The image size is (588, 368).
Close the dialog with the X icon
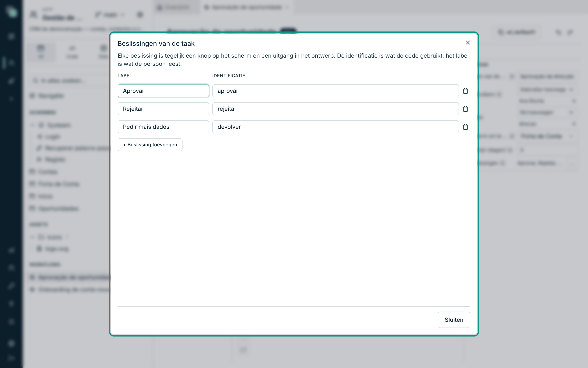468,43
